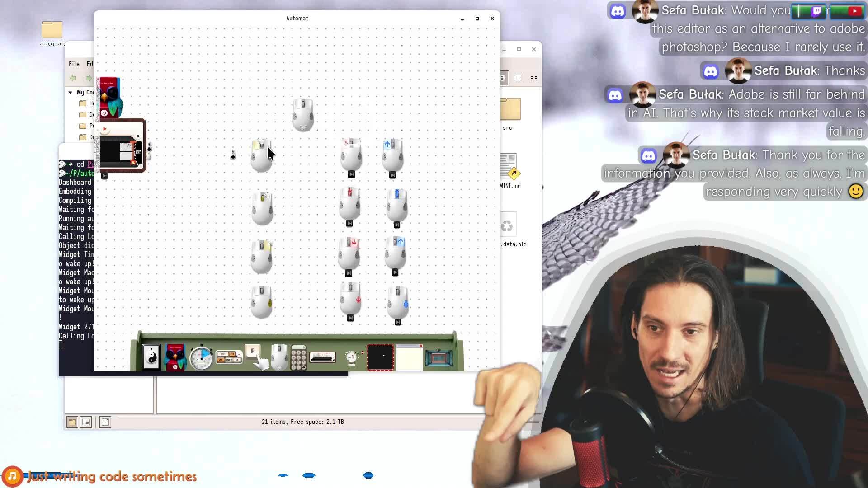Select the teal tunnel frame widget
Viewport: 868px width, 488px height.
[x=439, y=358]
